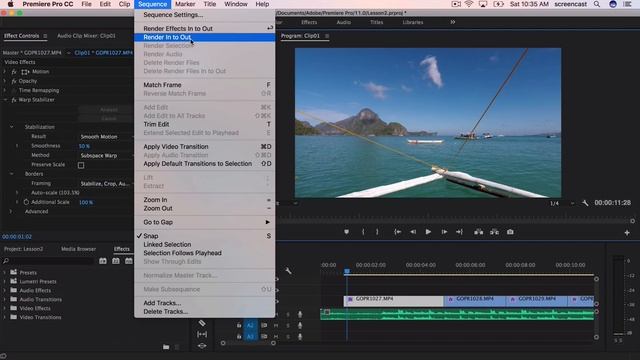The image size is (640, 360).
Task: Click Smoothness 50% value
Action: tap(84, 146)
